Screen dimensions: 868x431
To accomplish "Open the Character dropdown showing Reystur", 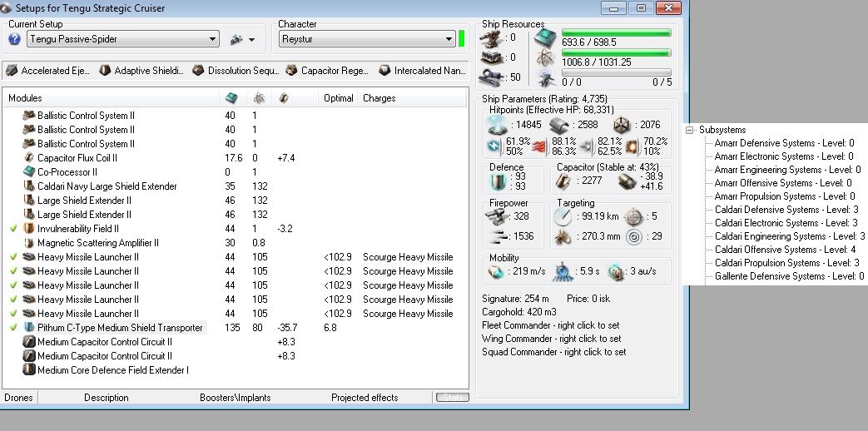I will click(x=366, y=39).
